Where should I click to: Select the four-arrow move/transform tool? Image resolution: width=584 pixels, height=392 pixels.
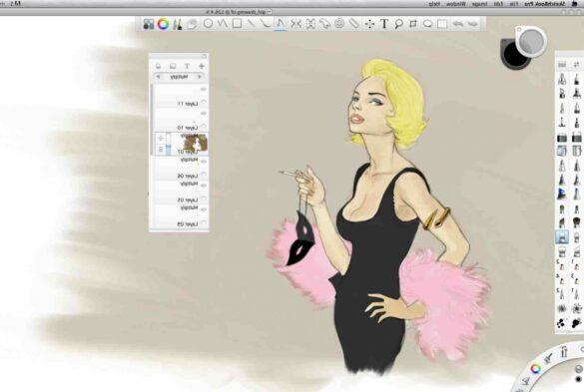[x=369, y=24]
